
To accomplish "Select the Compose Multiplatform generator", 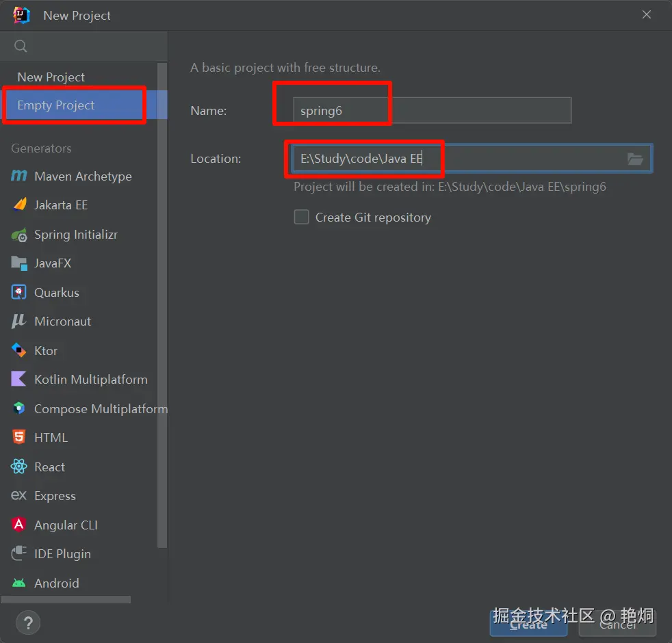I will (100, 408).
